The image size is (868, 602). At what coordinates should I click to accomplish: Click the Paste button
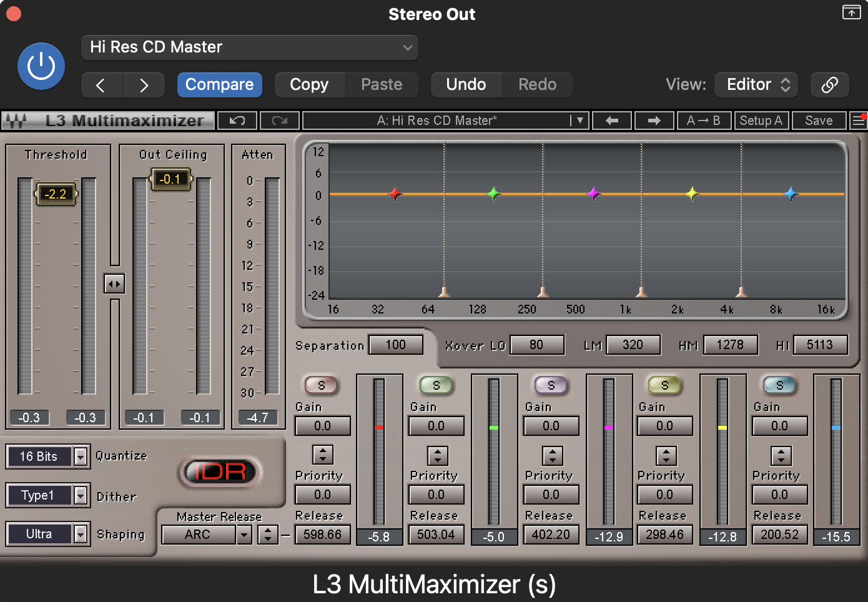(382, 85)
